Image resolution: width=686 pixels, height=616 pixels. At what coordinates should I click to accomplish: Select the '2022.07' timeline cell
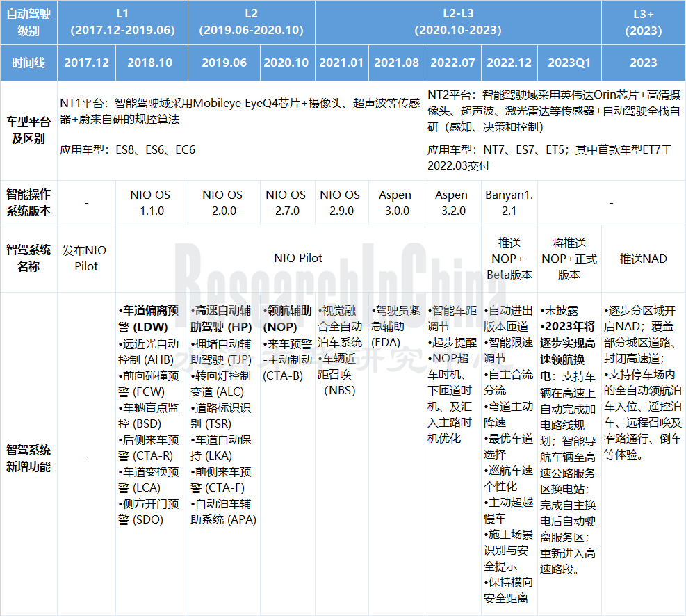452,63
